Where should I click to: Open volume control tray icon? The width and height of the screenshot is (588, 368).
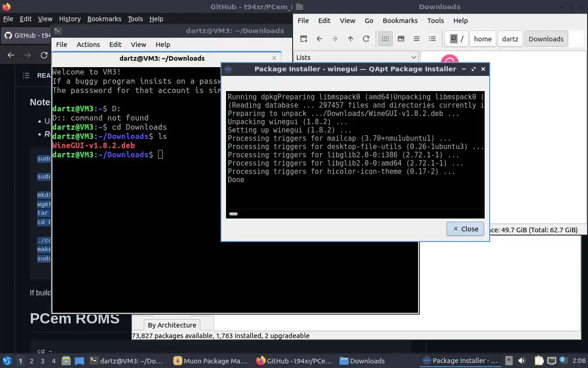pyautogui.click(x=522, y=361)
